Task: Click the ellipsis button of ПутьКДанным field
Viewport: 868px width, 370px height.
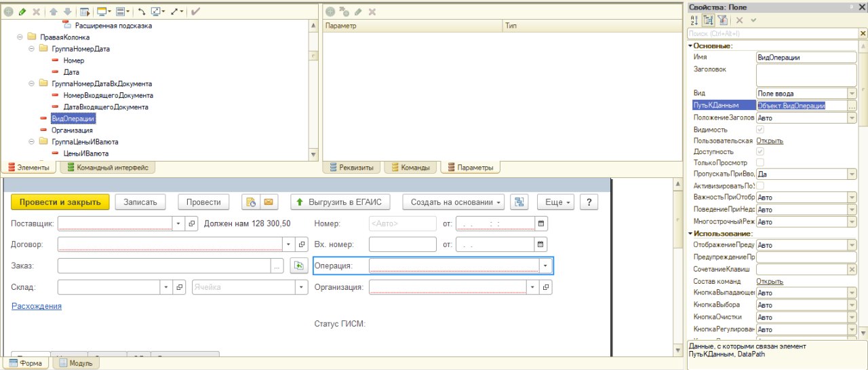Action: coord(852,106)
